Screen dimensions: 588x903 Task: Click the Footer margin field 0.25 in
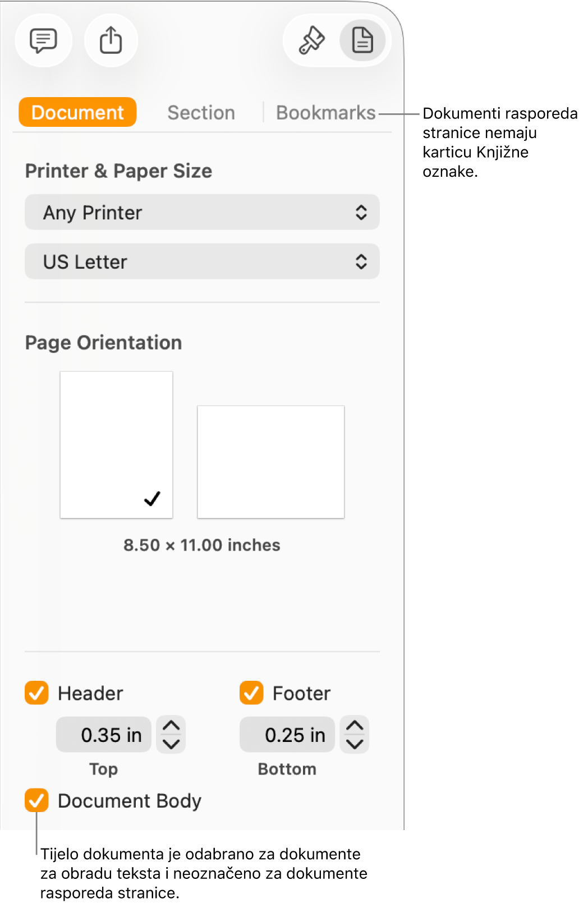(x=287, y=735)
